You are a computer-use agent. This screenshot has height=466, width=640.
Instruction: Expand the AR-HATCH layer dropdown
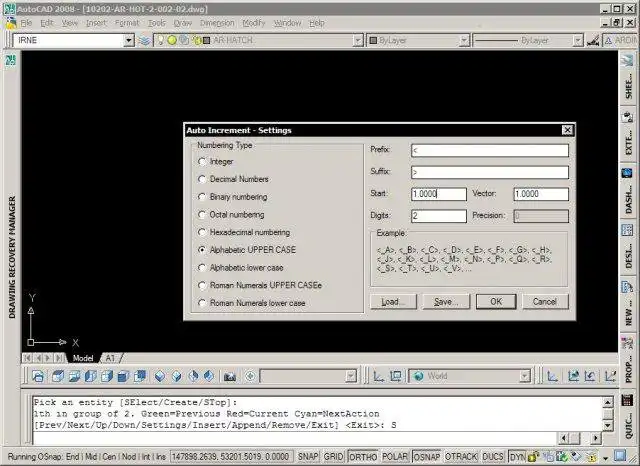click(358, 40)
